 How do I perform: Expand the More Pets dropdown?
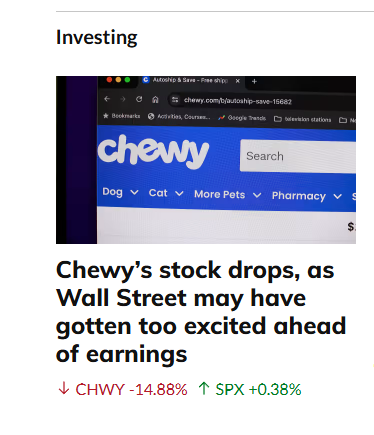[228, 195]
